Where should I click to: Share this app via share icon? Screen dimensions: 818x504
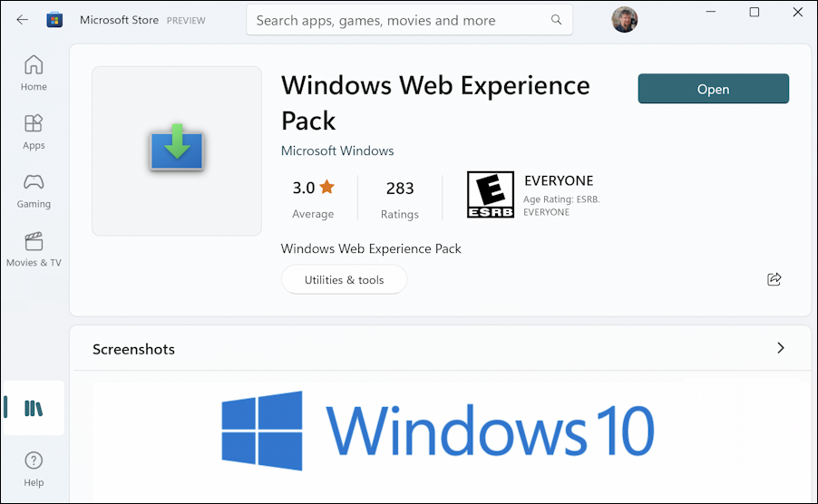click(x=774, y=279)
